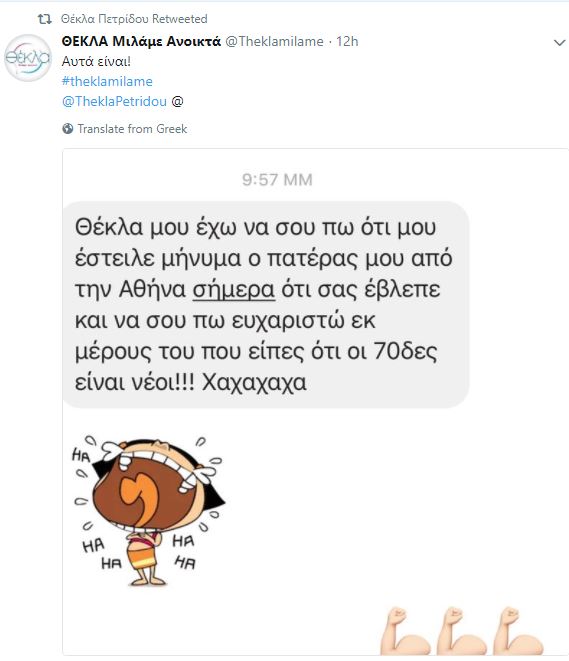
Task: Click the first flexed bicep emoji
Action: 405,631
